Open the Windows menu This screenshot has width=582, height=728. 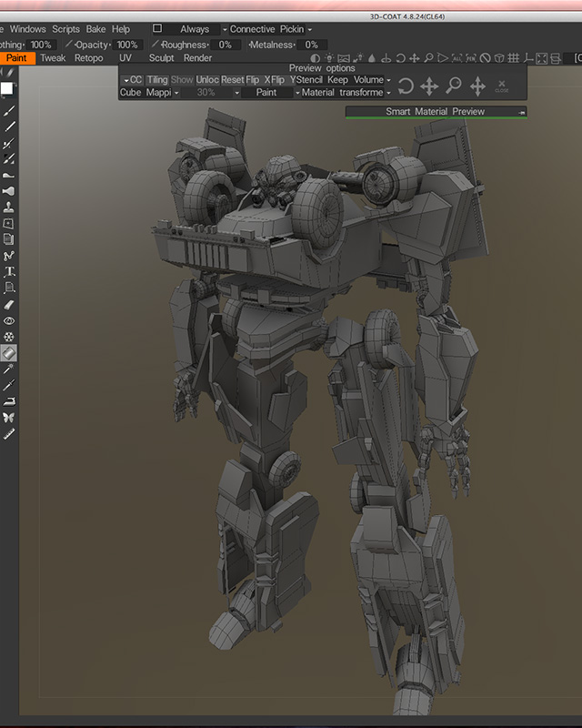coord(28,29)
